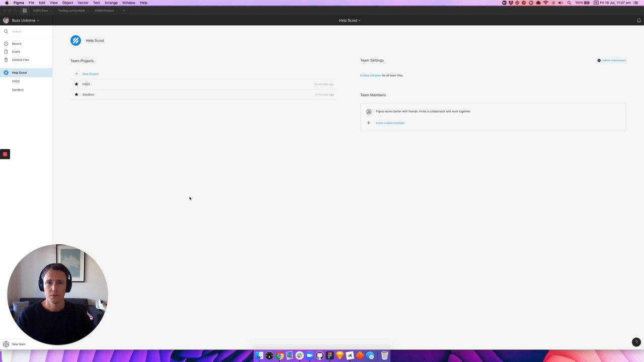
Task: Click the Recent clock icon
Action: [x=6, y=44]
